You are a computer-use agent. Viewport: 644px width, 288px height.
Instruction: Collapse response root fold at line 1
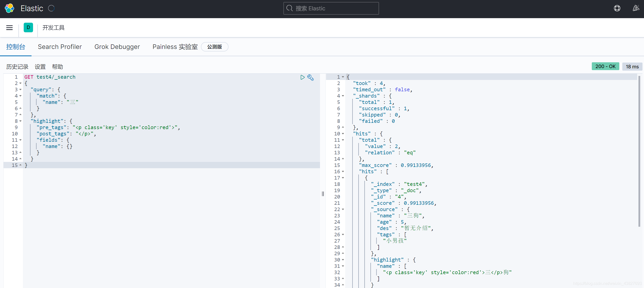[x=343, y=77]
